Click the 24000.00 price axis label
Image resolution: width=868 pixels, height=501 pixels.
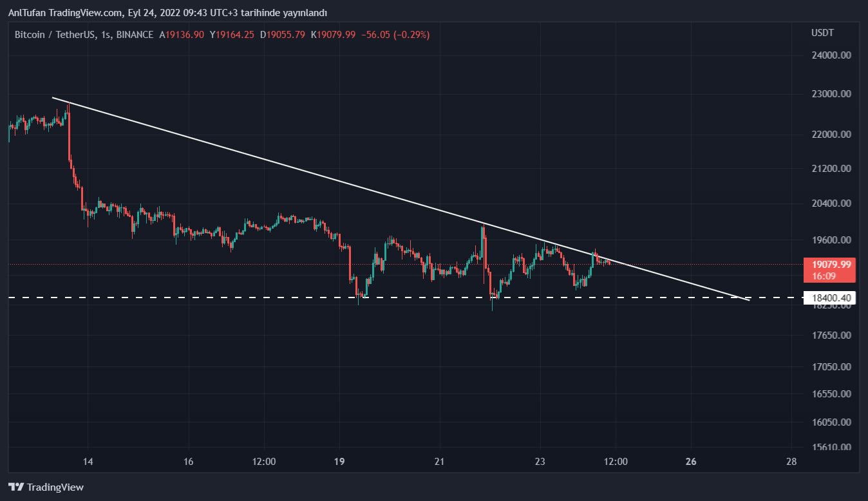831,55
